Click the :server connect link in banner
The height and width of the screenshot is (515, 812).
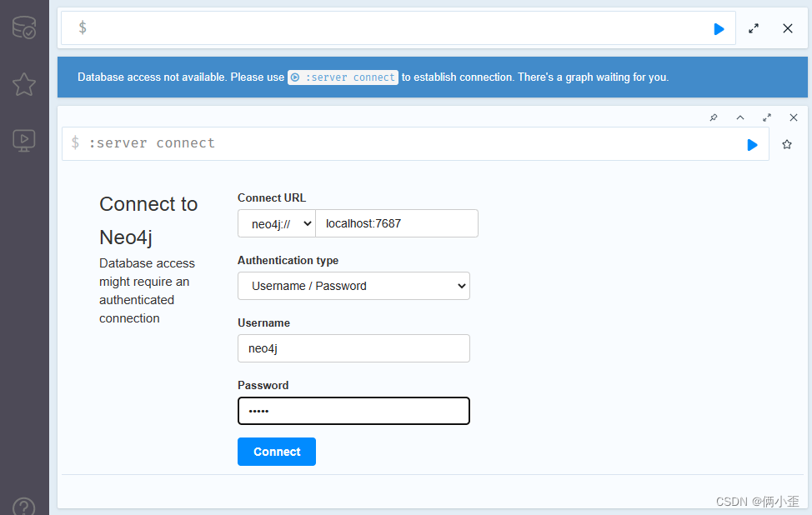(343, 77)
